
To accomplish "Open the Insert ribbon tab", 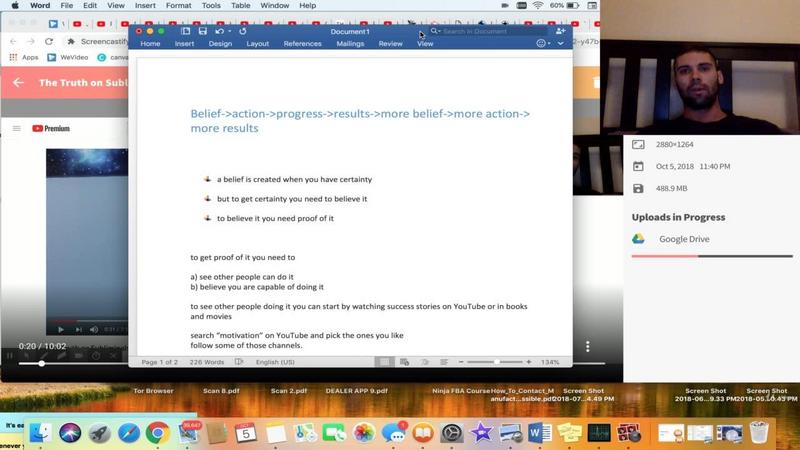I will 184,44.
